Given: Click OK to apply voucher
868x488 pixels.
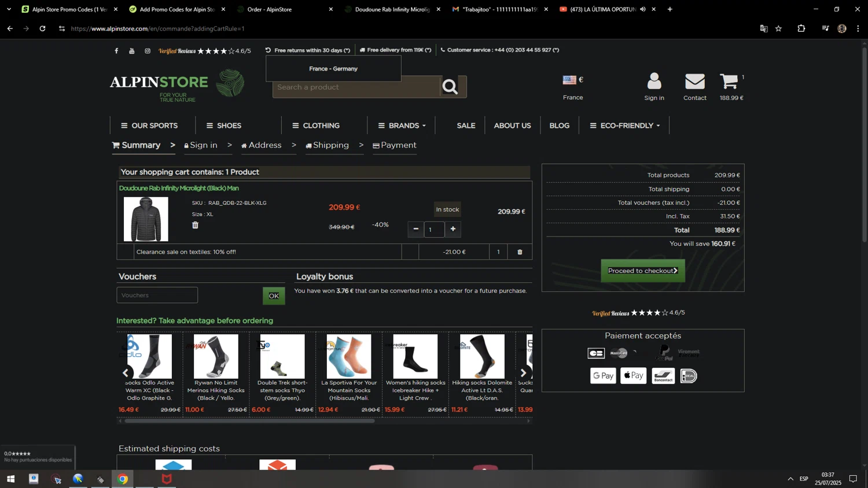Looking at the screenshot, I should (x=274, y=295).
